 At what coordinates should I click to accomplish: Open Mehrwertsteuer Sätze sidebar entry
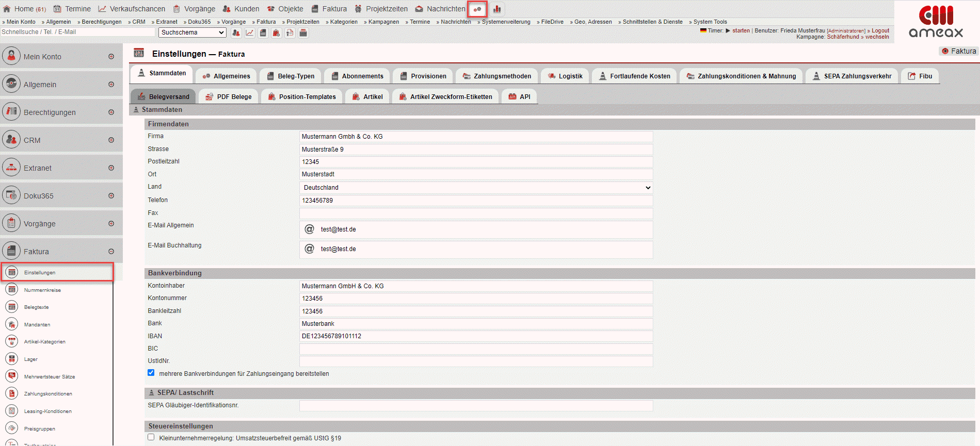49,377
